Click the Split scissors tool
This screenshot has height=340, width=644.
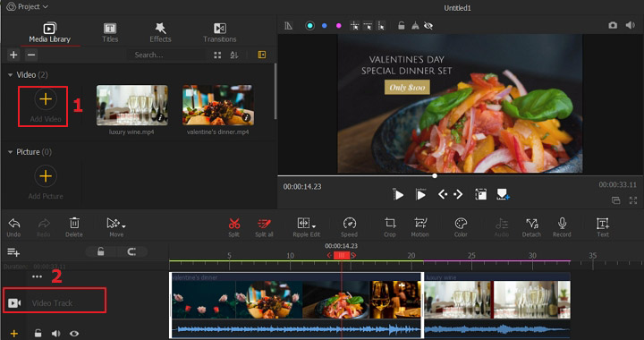(x=234, y=227)
